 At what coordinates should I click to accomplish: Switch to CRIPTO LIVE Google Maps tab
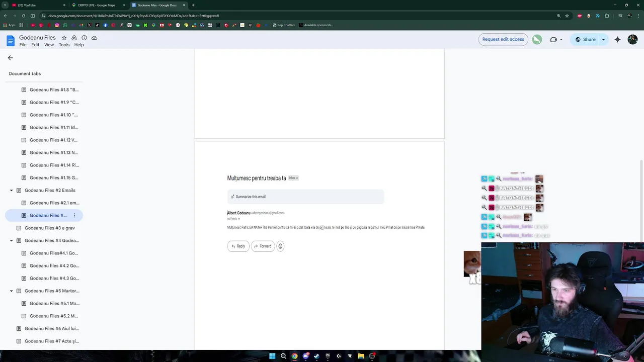pyautogui.click(x=98, y=5)
